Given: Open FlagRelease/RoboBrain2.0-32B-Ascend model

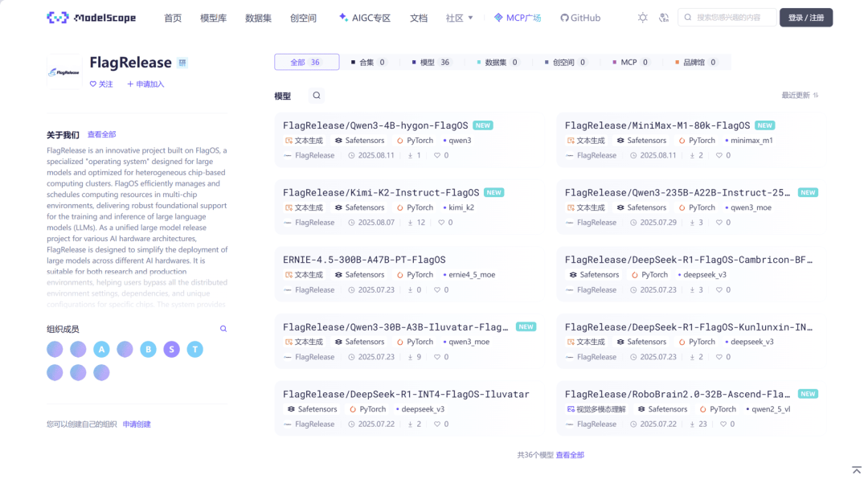Looking at the screenshot, I should coord(678,395).
